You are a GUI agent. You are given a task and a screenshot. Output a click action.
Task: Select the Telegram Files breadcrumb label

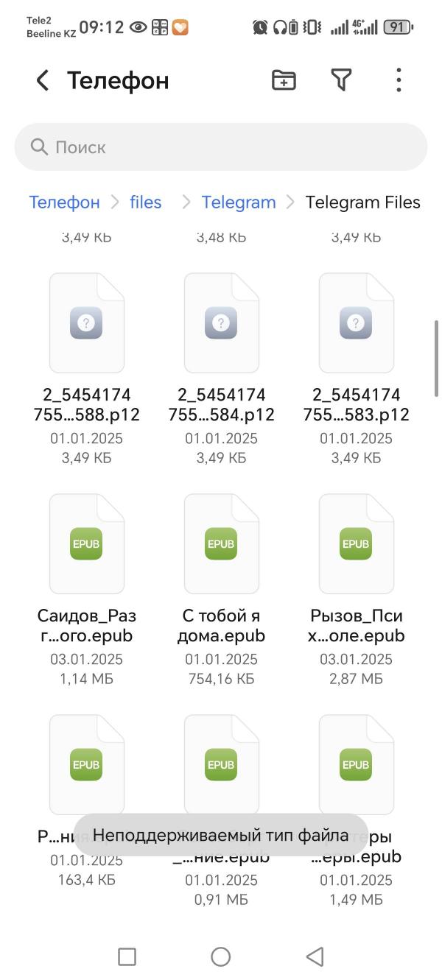point(363,202)
